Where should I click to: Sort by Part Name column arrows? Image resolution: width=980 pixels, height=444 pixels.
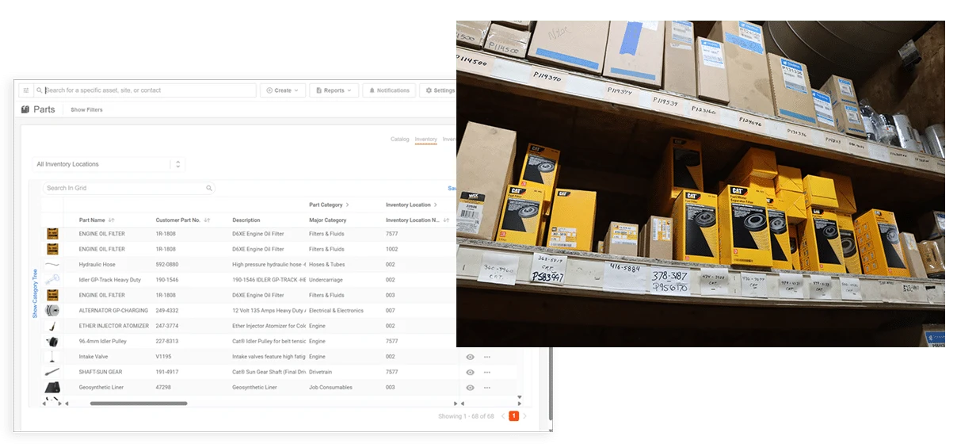(112, 220)
